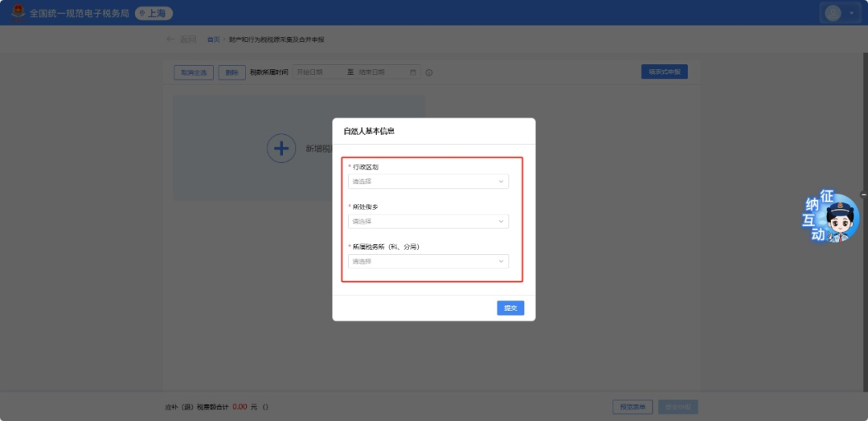
Task: Click the info icon beside date range
Action: coord(429,72)
